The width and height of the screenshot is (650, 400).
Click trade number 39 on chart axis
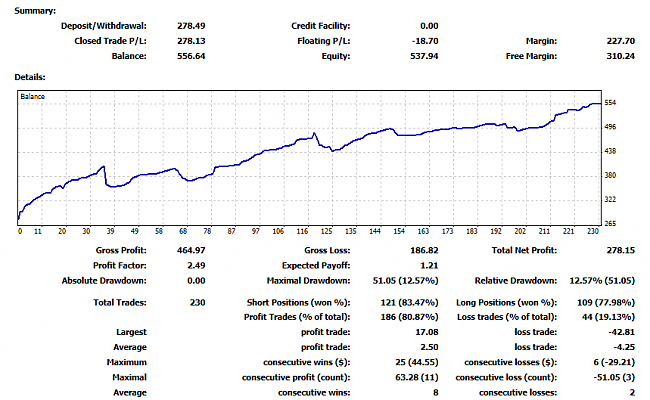pos(110,231)
